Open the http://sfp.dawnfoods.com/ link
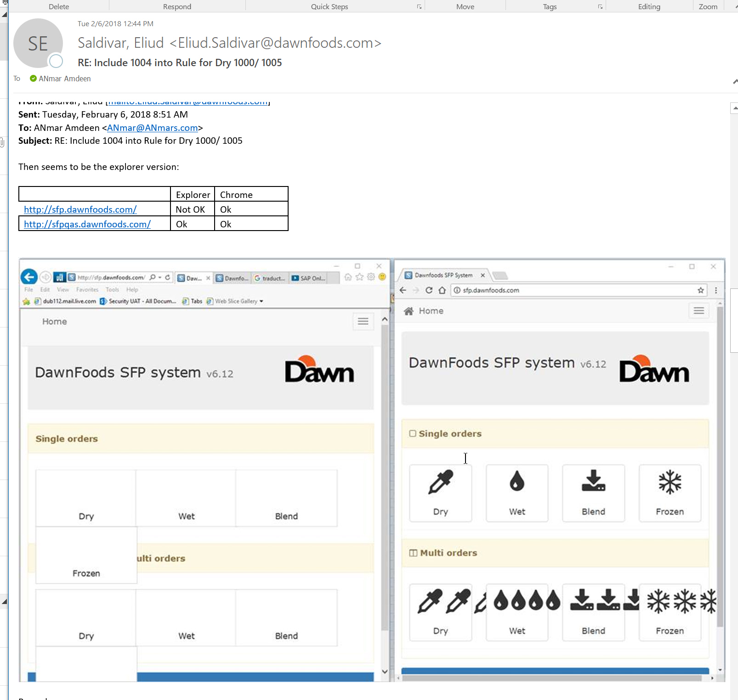The image size is (738, 700). pos(80,209)
